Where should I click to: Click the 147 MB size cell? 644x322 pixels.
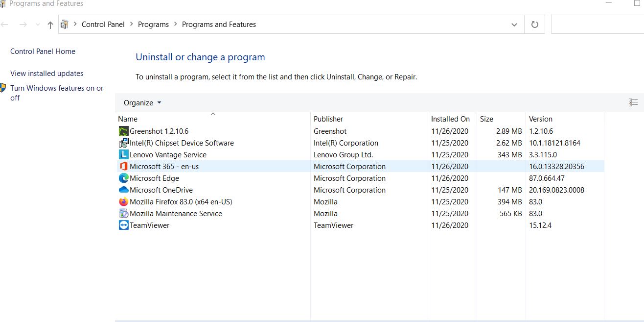point(510,190)
